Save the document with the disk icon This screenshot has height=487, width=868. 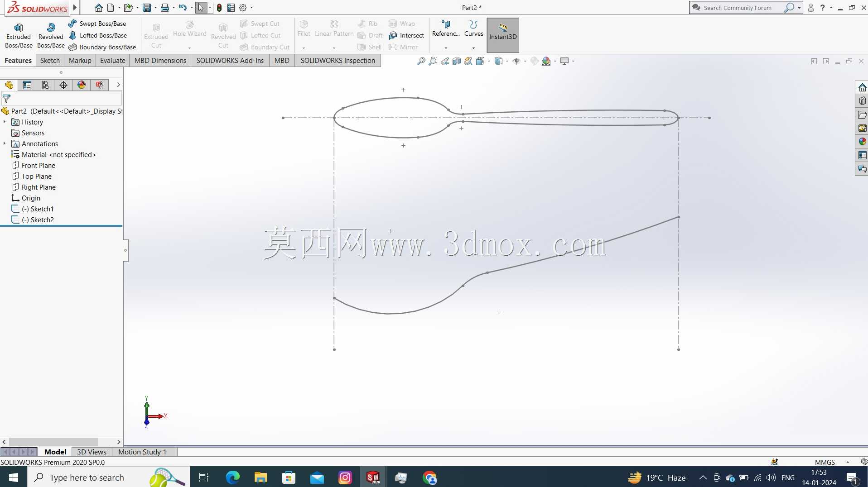[x=146, y=8]
